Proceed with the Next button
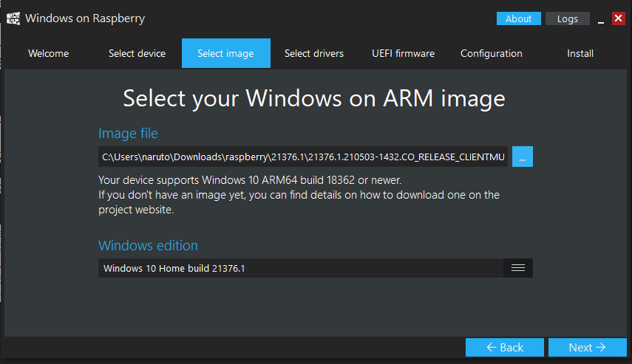The height and width of the screenshot is (364, 632). click(587, 347)
